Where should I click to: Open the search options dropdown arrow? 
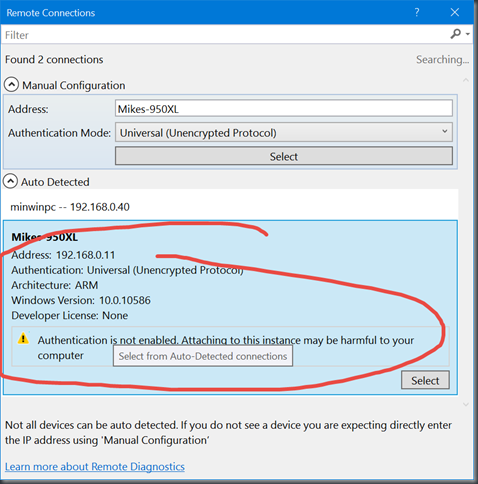tap(468, 34)
